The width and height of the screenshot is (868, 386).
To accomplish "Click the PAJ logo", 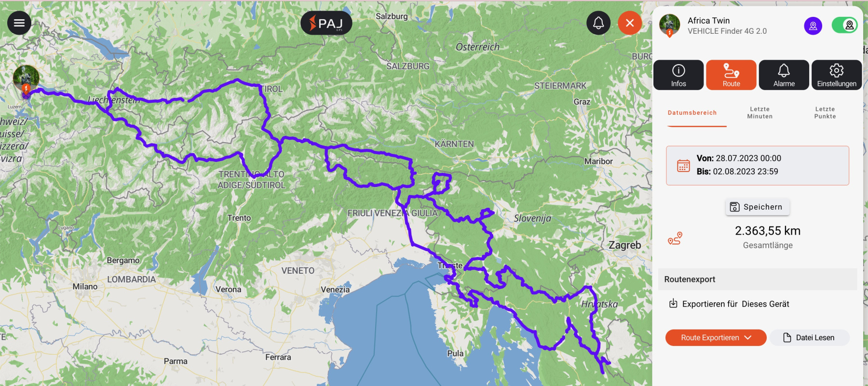I will tap(326, 23).
